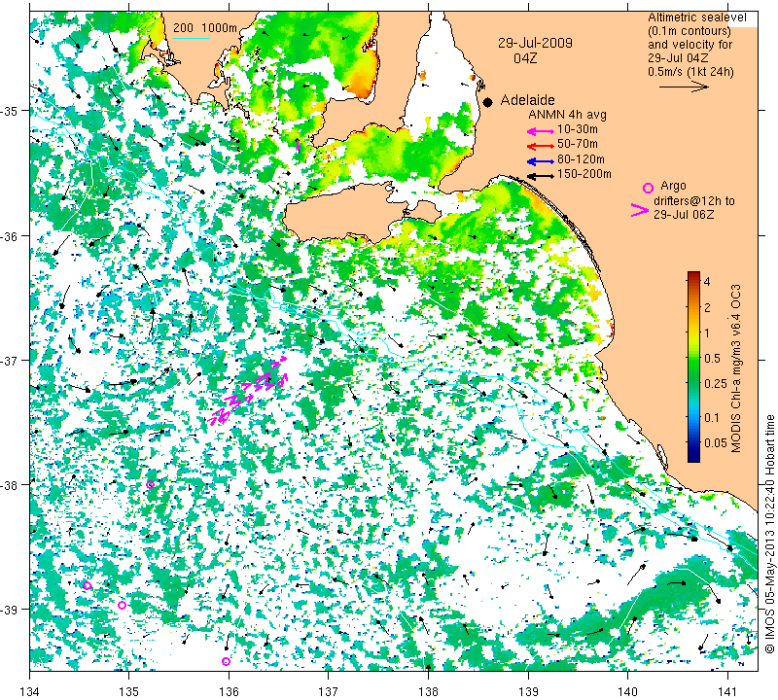Click latitude axis label -39
This screenshot has height=700, width=778.
click(x=10, y=610)
